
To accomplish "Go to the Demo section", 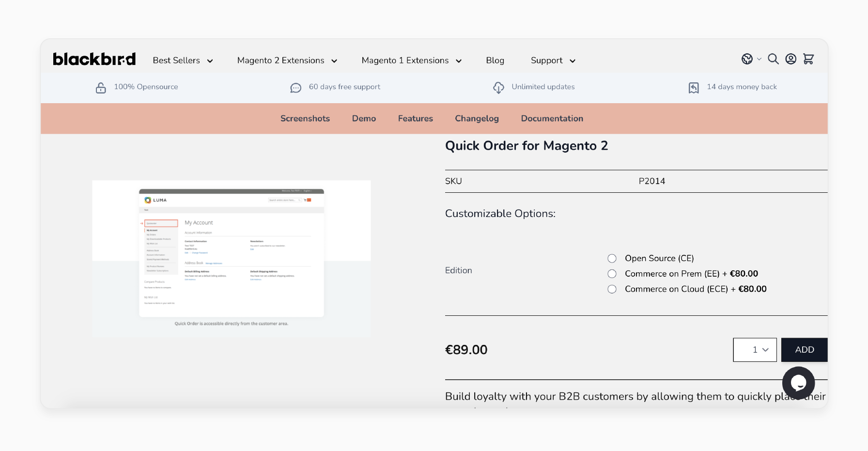I will pyautogui.click(x=364, y=119).
